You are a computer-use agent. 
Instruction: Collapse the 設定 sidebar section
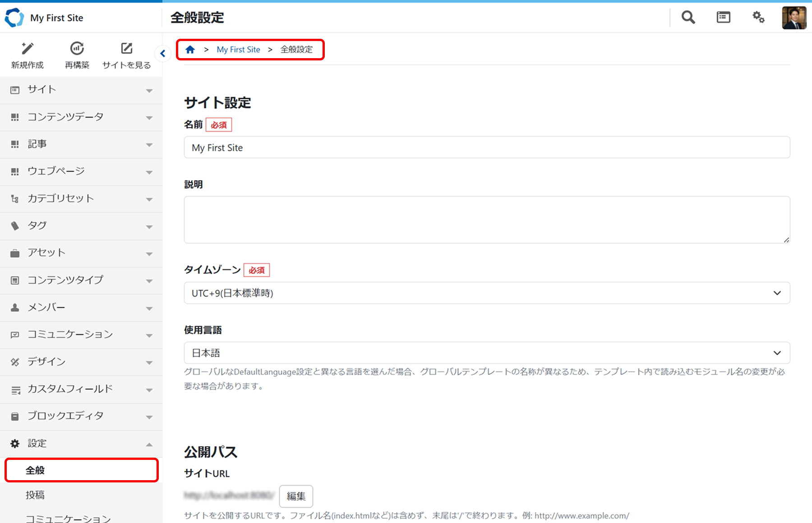81,444
